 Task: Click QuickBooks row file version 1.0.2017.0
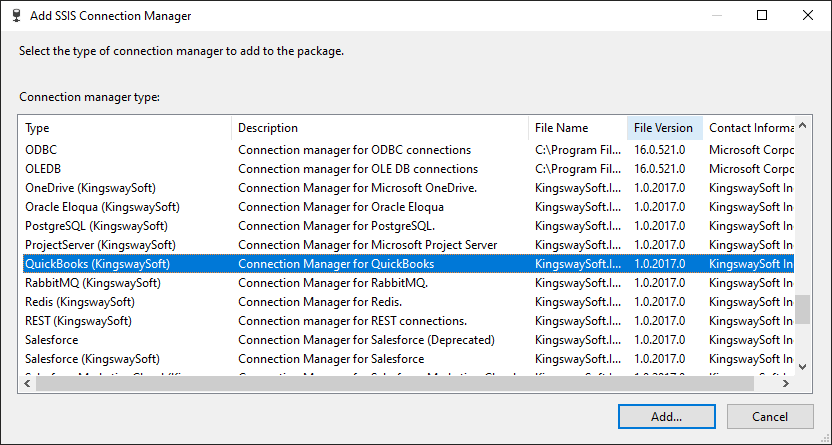pyautogui.click(x=660, y=264)
